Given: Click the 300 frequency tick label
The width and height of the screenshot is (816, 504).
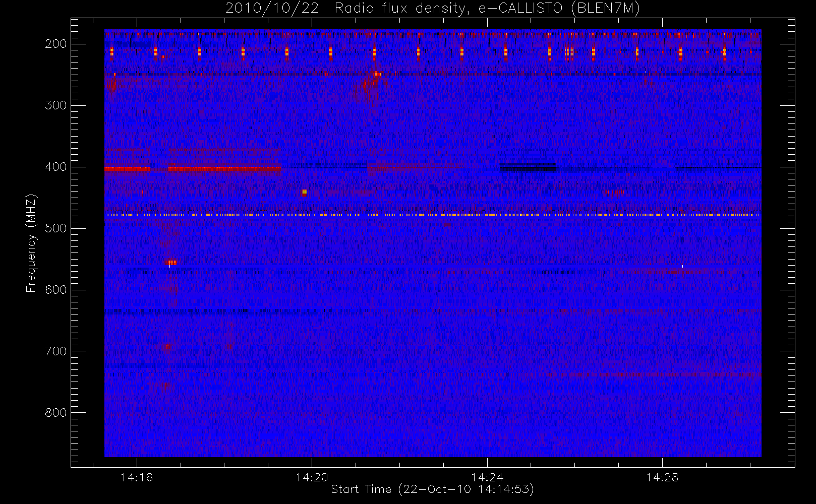Looking at the screenshot, I should pos(56,106).
